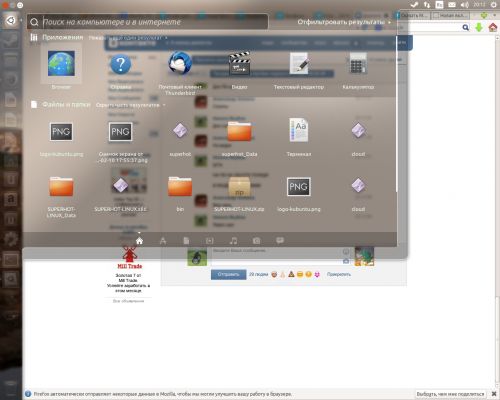Viewport: 500px width, 400px height.
Task: Open the Thunderbird mail client icon
Action: tap(180, 63)
